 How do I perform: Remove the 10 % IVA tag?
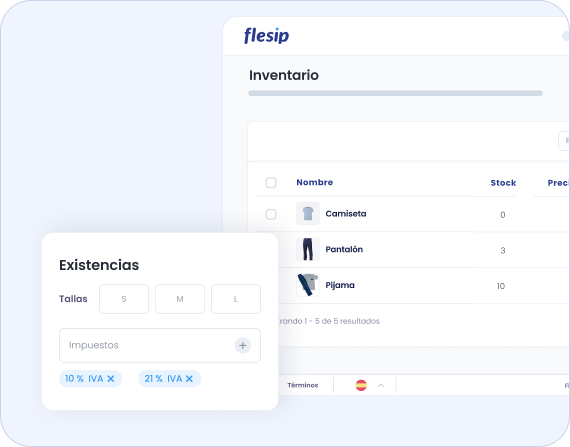[111, 379]
